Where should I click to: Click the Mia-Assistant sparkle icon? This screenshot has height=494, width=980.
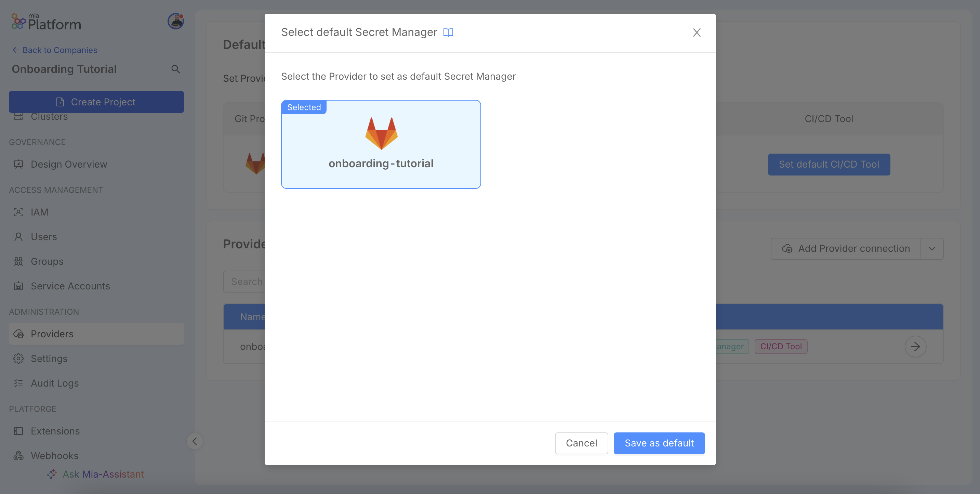(x=52, y=474)
